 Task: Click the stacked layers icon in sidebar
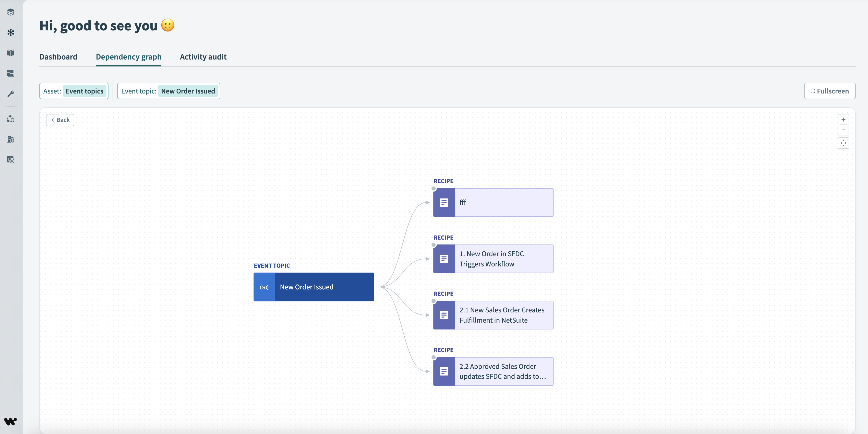(x=11, y=12)
